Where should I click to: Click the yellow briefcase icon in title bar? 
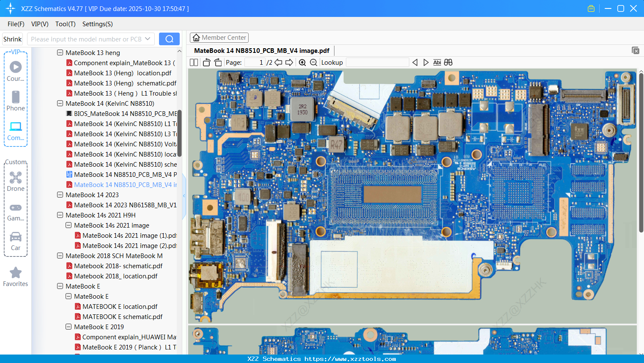(591, 8)
